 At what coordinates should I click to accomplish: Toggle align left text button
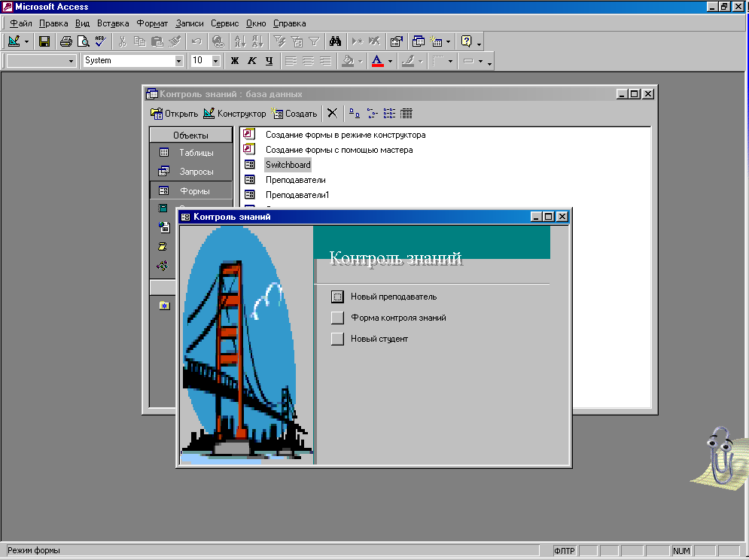tap(291, 61)
